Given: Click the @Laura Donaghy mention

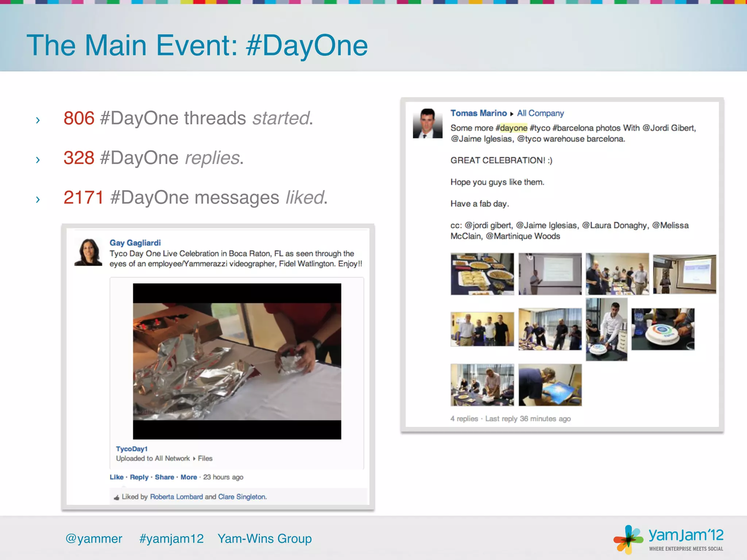Looking at the screenshot, I should tap(615, 225).
